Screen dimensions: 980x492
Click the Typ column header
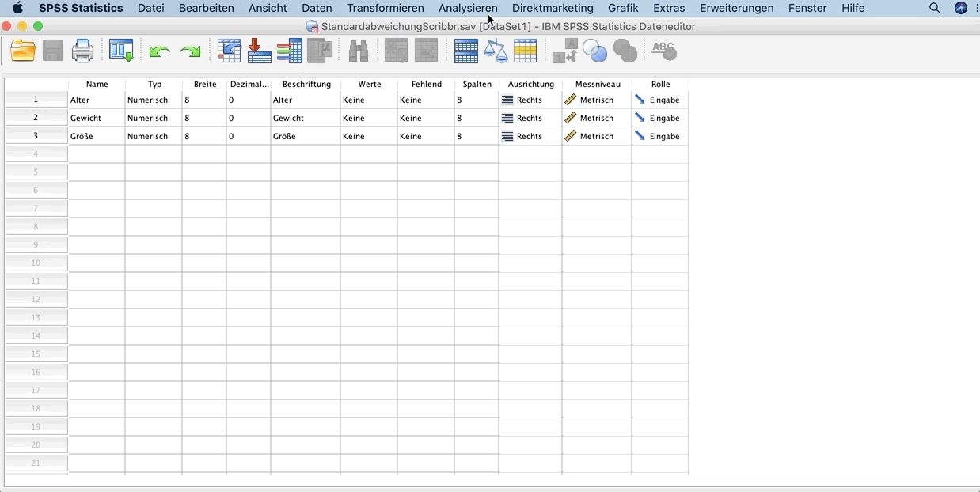(x=154, y=84)
